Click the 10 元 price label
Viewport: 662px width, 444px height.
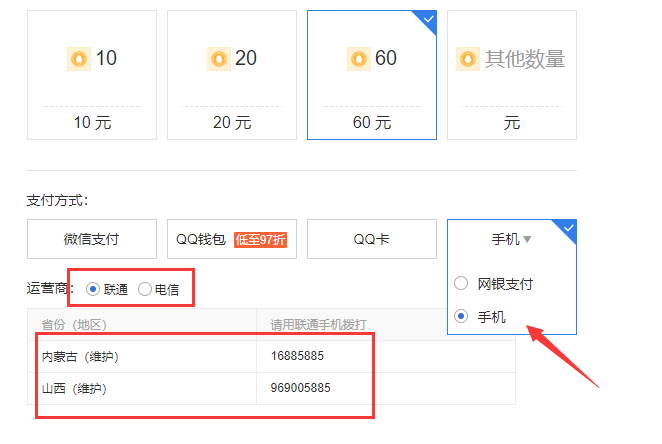tap(92, 123)
